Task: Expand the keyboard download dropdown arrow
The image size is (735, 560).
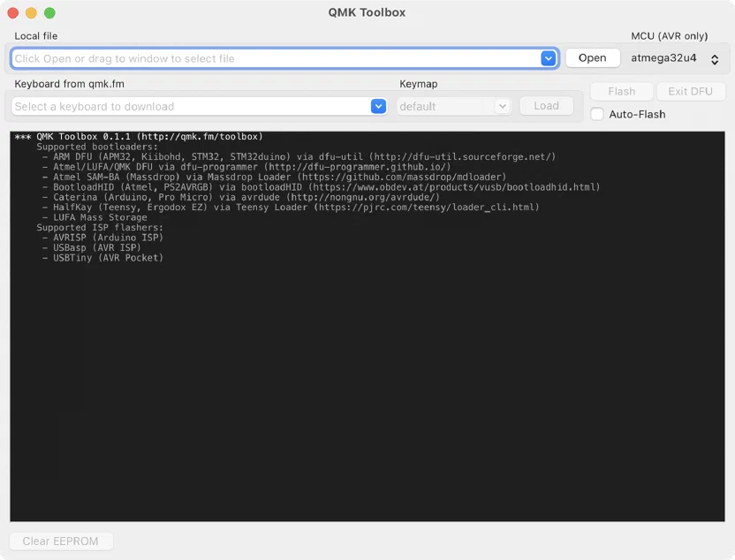Action: 378,106
